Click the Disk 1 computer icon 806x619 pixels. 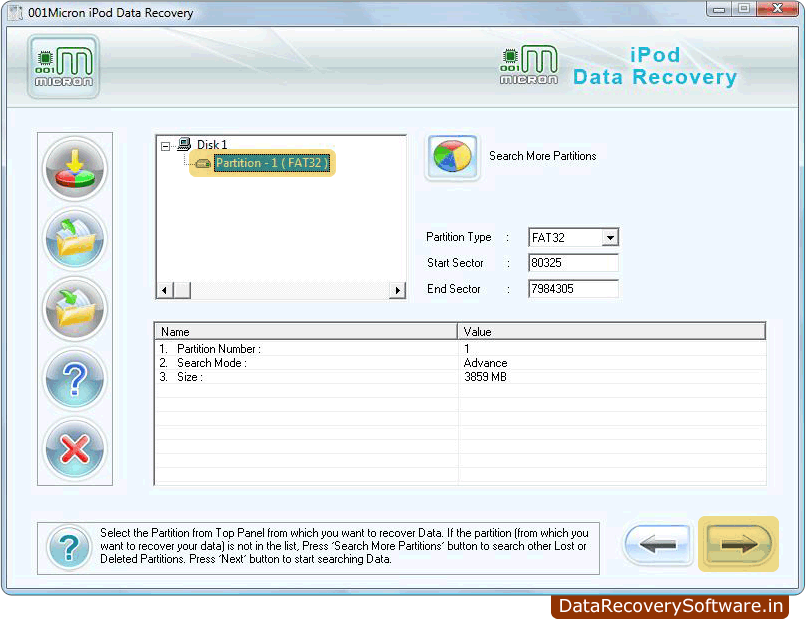[184, 144]
